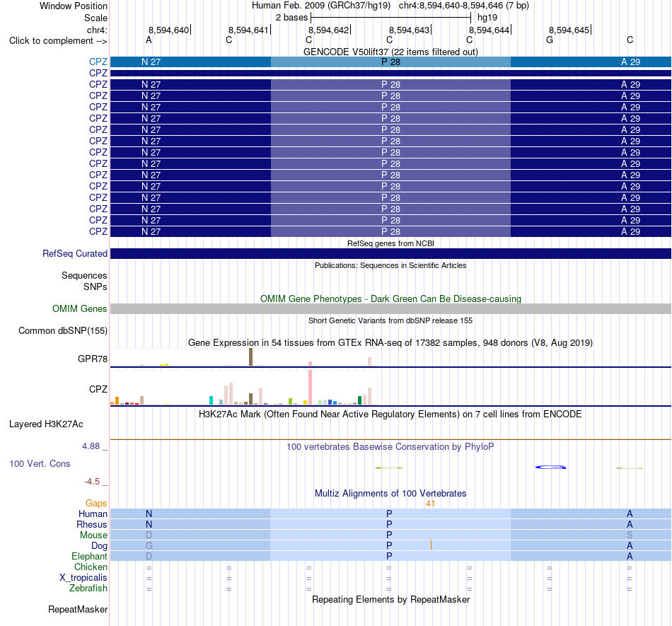Click amino acid 'G' in the Dog alignment row
672x626 pixels.
(149, 545)
